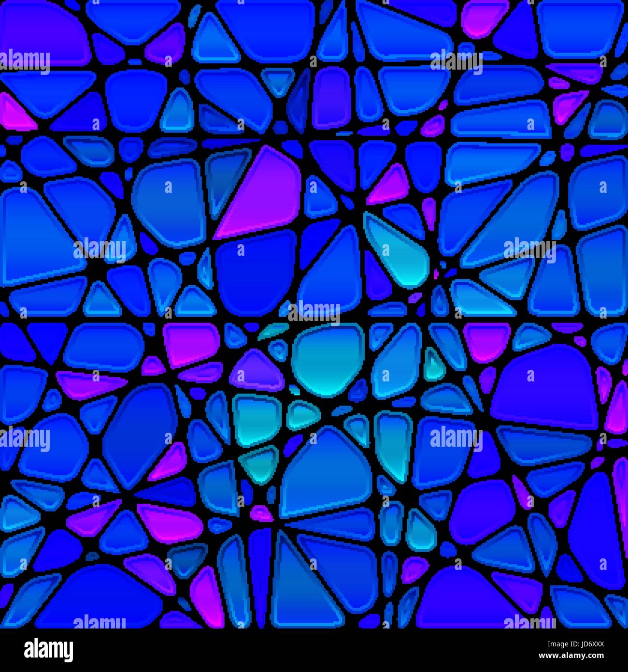
Task: Select the image ID text JD6XXX
Action: click(x=576, y=644)
